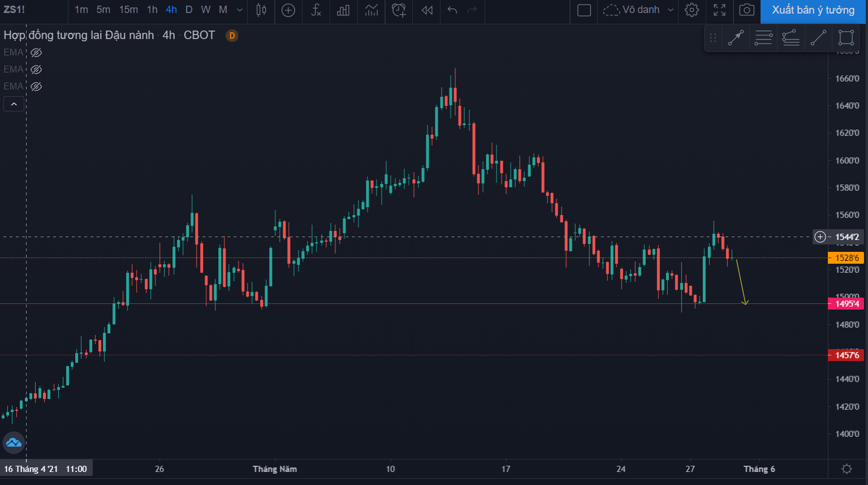Click the orange 1528'6 current price label

847,257
